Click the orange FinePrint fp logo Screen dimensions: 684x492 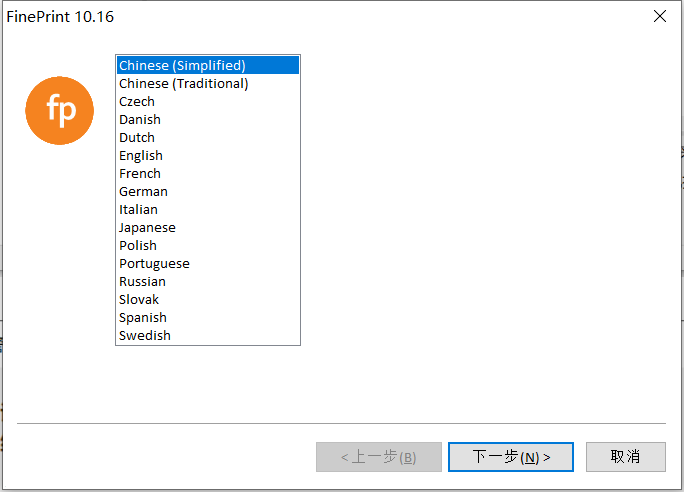click(59, 110)
